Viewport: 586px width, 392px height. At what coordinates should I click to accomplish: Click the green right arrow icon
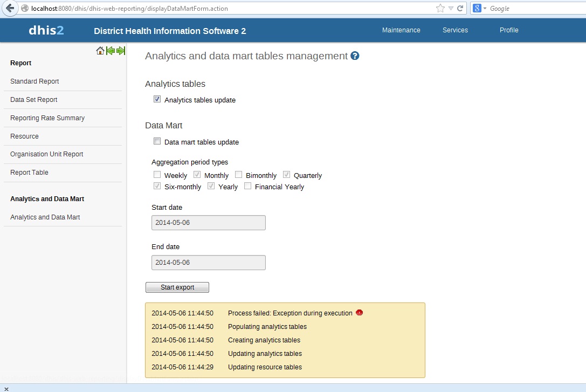point(121,51)
